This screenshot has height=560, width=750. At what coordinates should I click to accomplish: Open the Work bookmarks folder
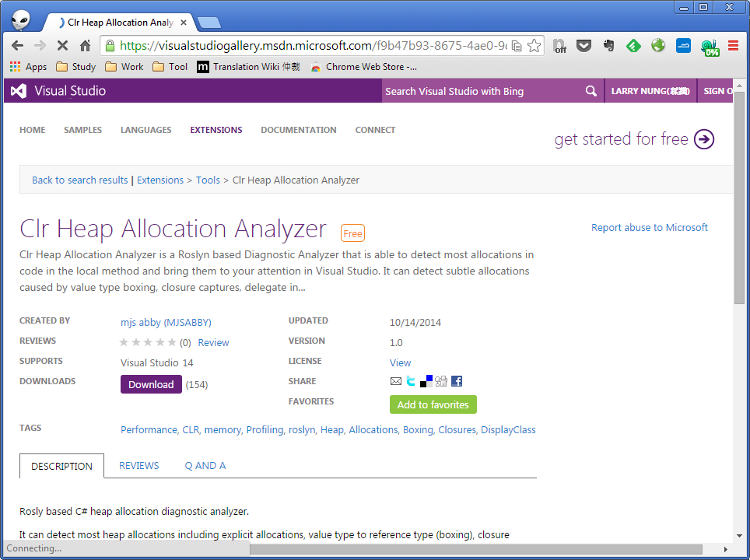(x=124, y=66)
